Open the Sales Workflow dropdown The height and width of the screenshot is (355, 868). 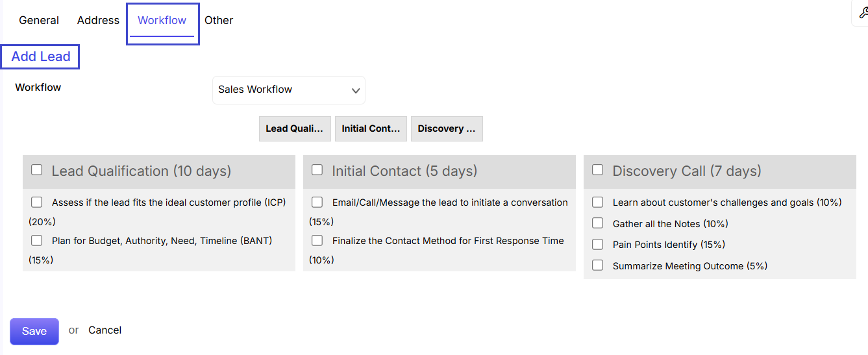[x=289, y=90]
